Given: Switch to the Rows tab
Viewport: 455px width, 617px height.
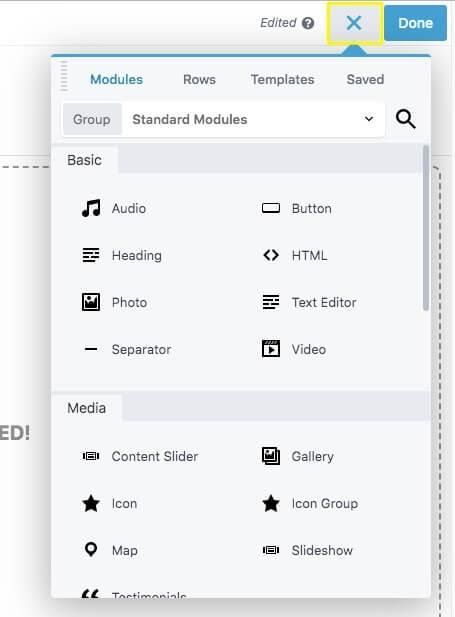Looking at the screenshot, I should pos(199,79).
